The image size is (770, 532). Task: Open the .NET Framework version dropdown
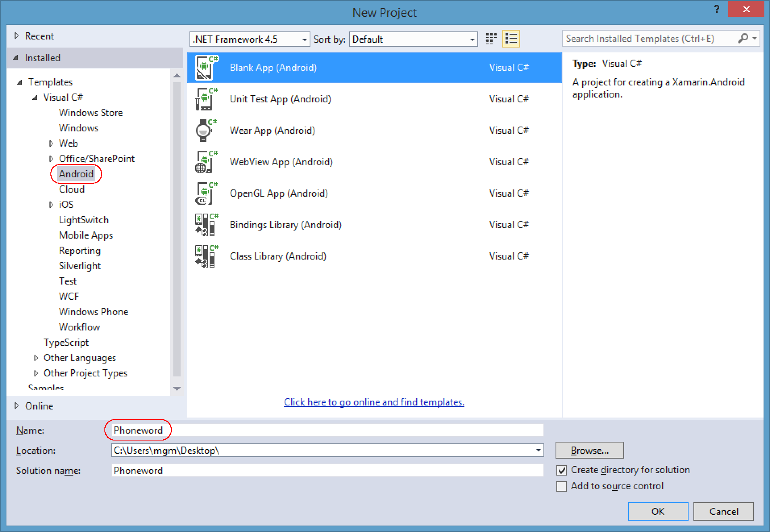(250, 39)
